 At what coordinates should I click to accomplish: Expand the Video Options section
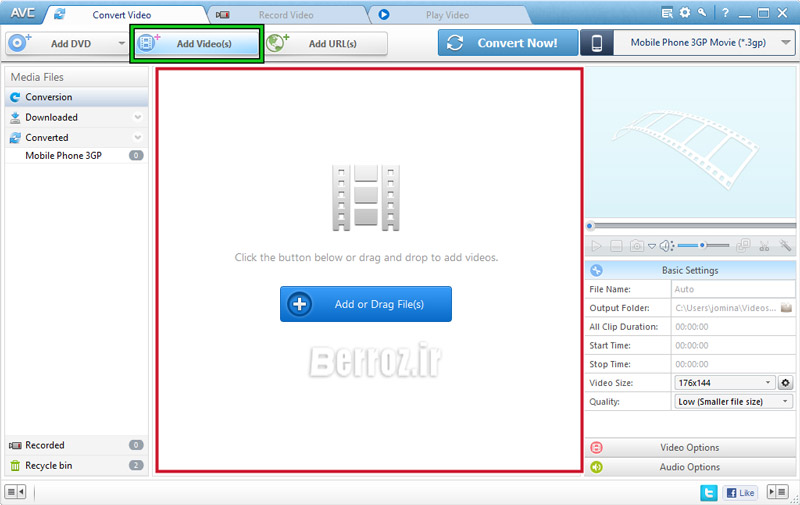(x=690, y=447)
